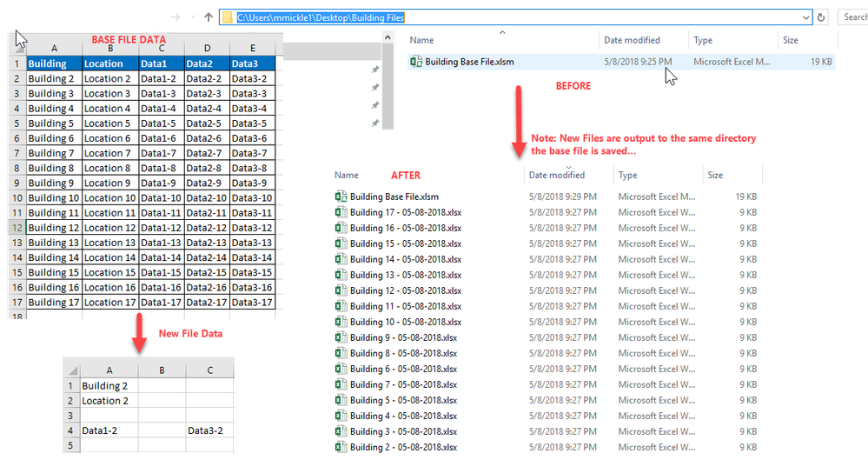Click cell containing Data1-12

click(x=162, y=228)
